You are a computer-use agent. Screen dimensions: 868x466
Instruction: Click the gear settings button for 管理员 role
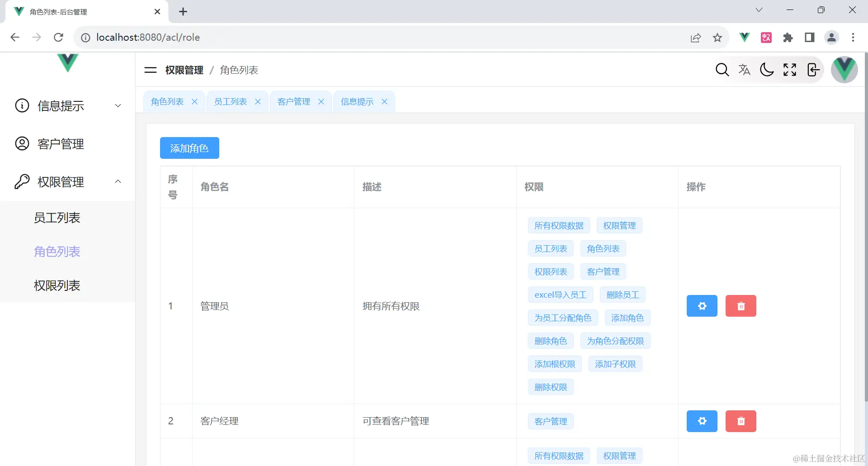pos(702,305)
